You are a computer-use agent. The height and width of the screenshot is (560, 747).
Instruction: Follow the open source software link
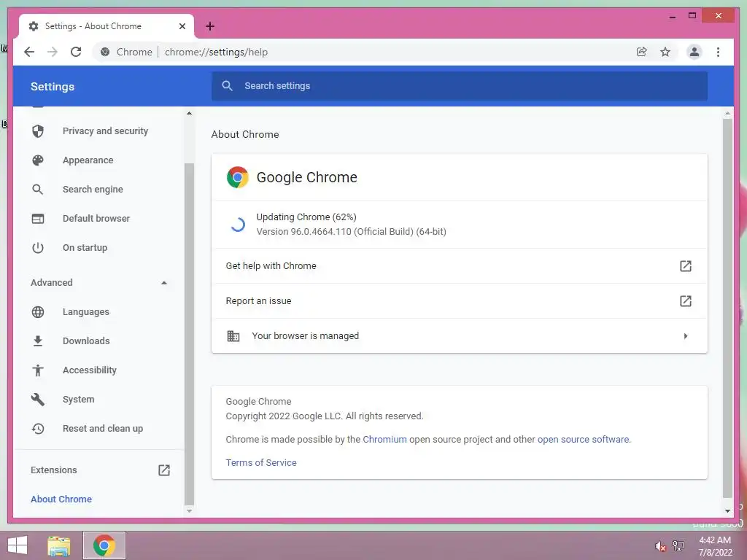(583, 440)
